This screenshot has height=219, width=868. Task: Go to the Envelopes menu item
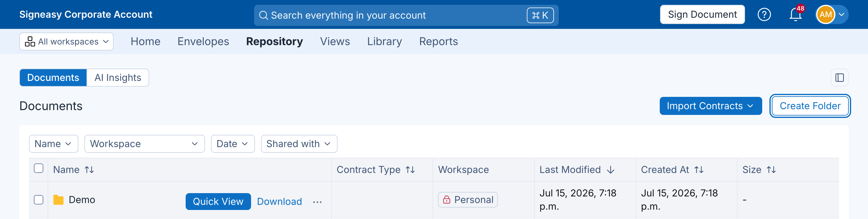203,42
